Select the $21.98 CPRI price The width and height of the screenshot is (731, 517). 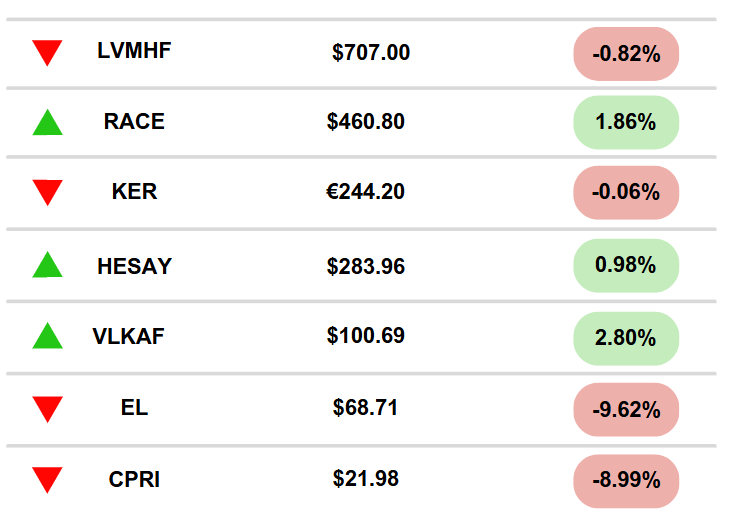click(366, 479)
